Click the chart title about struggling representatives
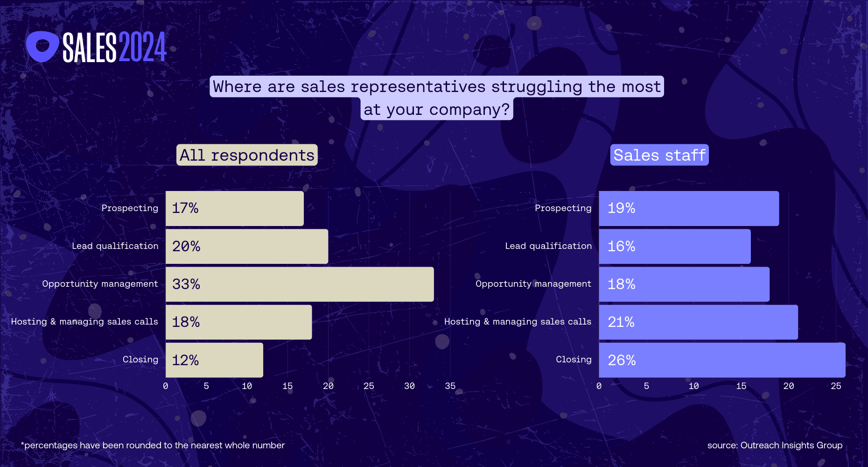The width and height of the screenshot is (868, 467). pos(437,98)
